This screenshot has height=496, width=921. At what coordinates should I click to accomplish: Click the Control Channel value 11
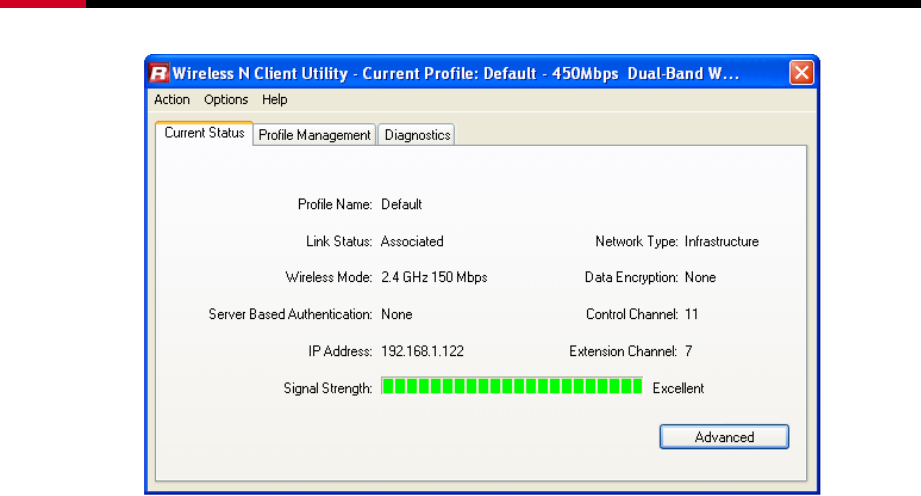(x=691, y=314)
